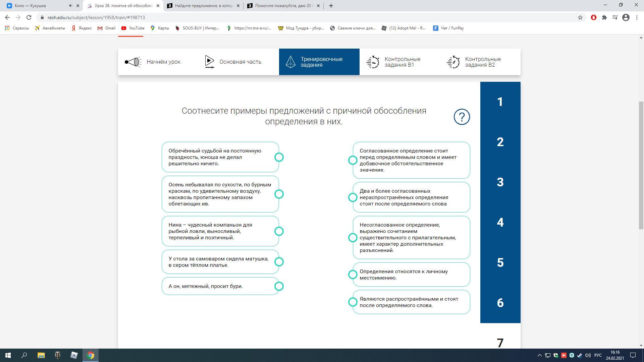Viewport: 644px width, 362px height.
Task: Click the address bar URL field
Action: [x=235, y=17]
